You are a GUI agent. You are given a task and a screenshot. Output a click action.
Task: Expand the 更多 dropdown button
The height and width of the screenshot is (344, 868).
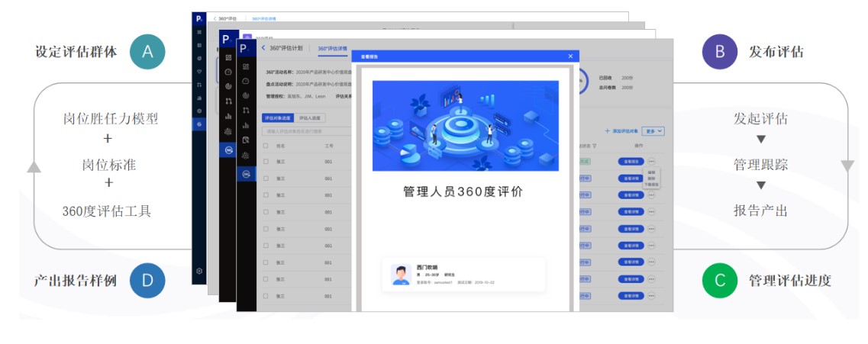(x=654, y=131)
